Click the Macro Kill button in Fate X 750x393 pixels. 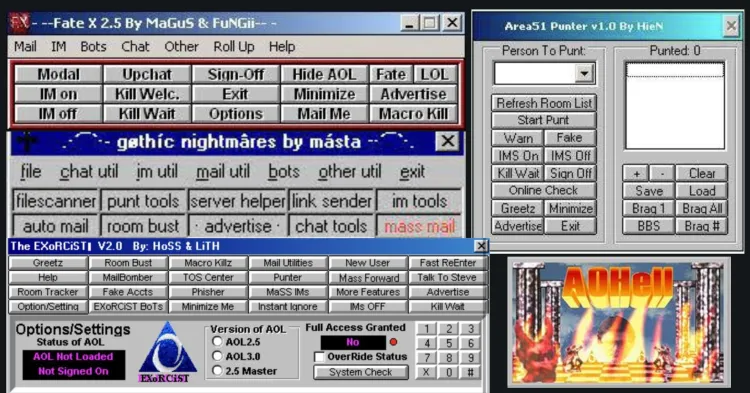(413, 114)
